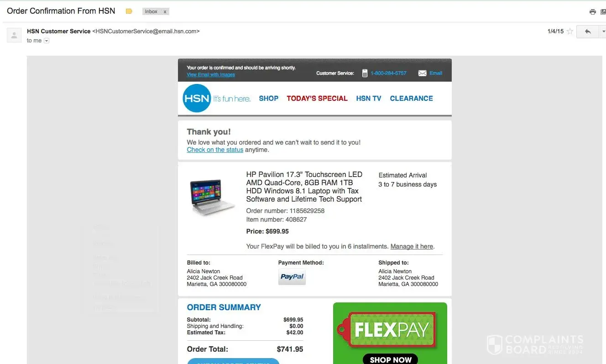Click the yellow importance marker icon
The height and width of the screenshot is (364, 606).
click(129, 11)
